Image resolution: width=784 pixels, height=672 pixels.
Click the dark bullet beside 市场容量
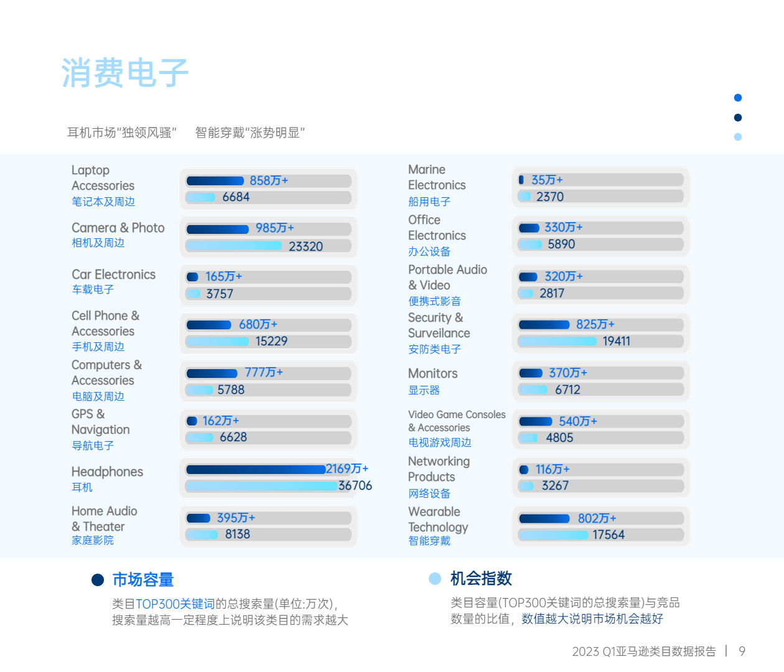[98, 580]
